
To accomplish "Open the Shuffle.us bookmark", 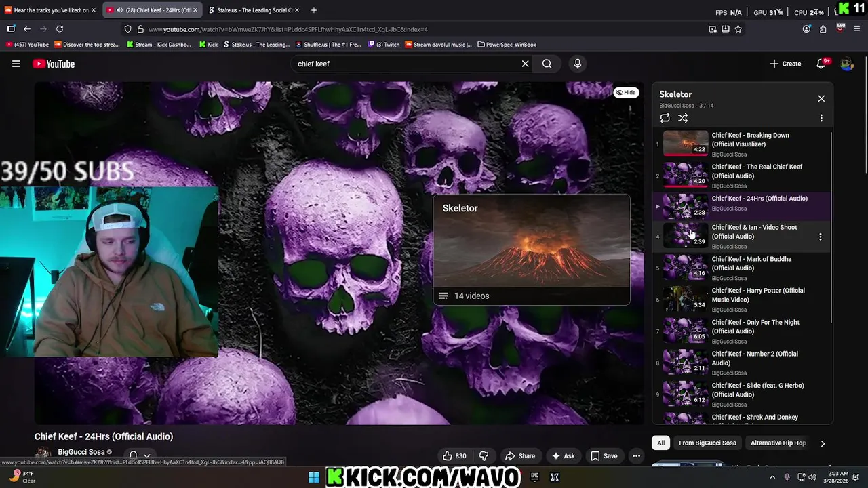I will (329, 45).
